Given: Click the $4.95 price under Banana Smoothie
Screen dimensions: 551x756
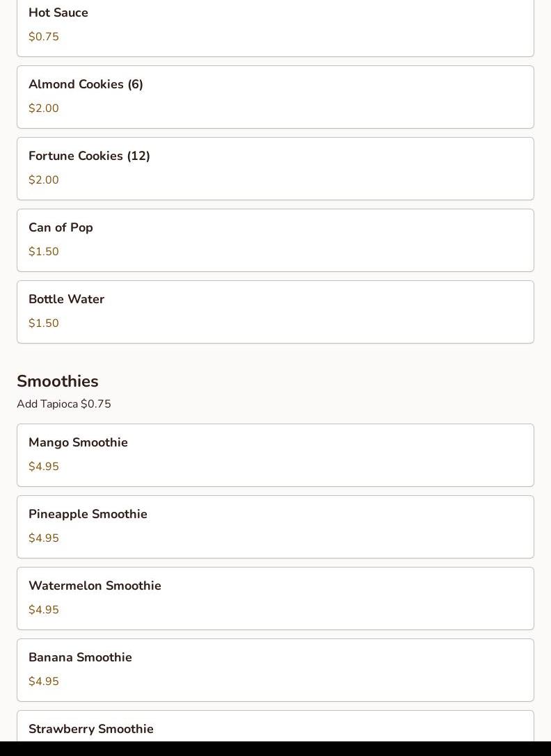Looking at the screenshot, I should pyautogui.click(x=44, y=682).
